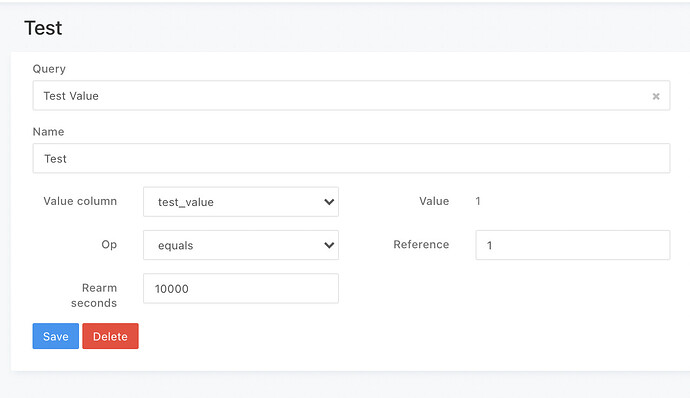690x398 pixels.
Task: Click the chevron arrow on Value column select
Action: (x=329, y=202)
